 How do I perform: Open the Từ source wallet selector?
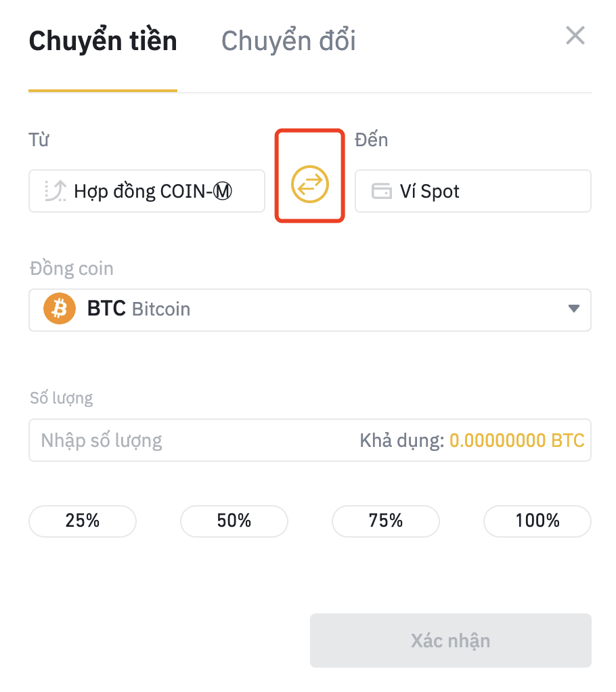tap(147, 191)
